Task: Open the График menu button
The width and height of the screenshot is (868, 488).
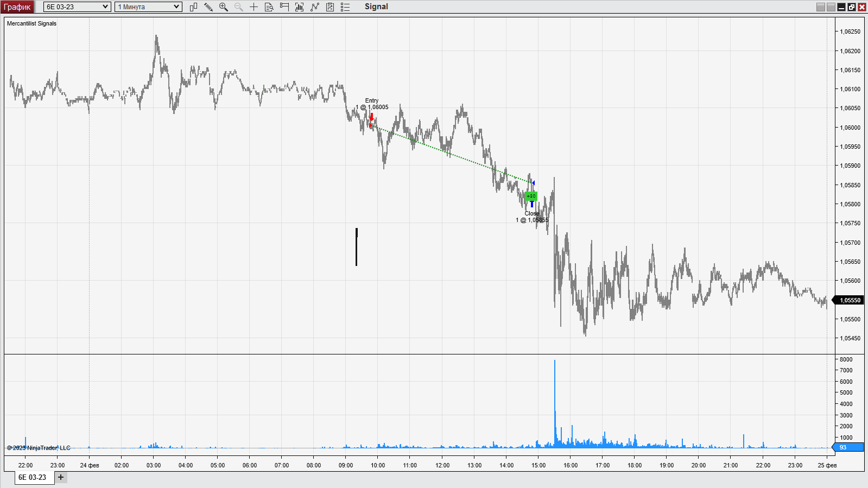Action: point(17,7)
